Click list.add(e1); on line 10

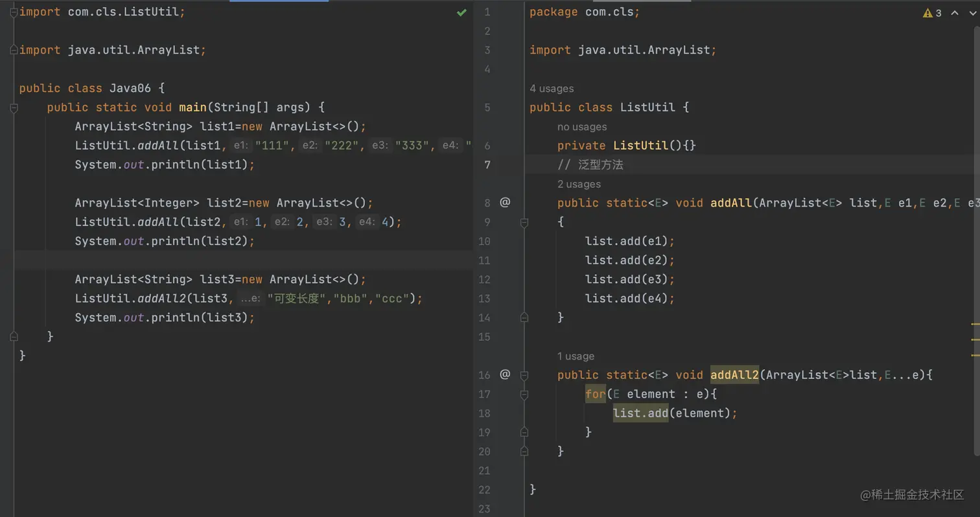[630, 241]
